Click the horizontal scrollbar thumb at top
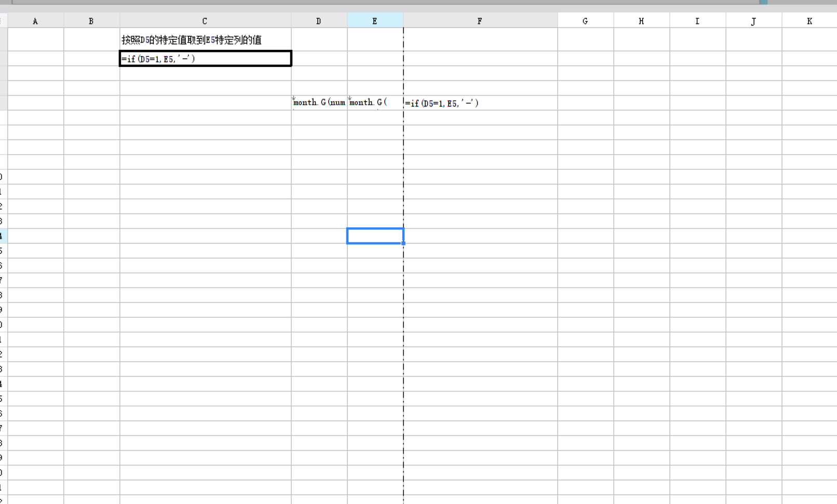The width and height of the screenshot is (837, 504). [x=385, y=2]
